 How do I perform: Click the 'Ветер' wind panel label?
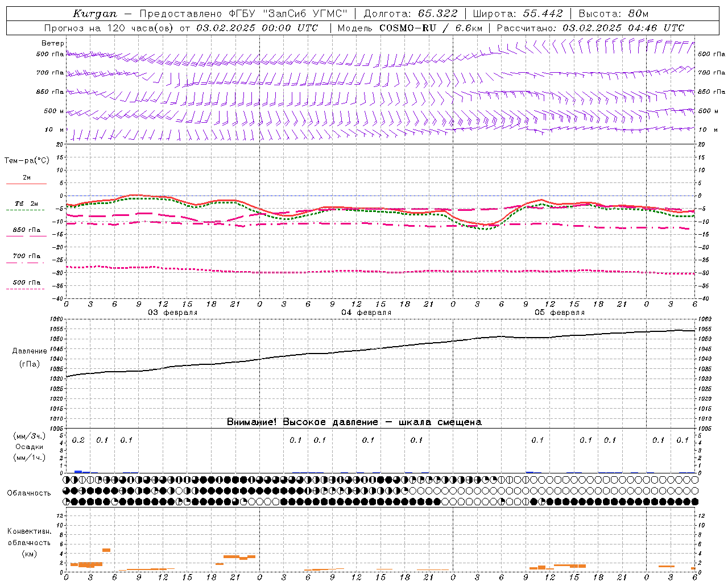click(53, 43)
